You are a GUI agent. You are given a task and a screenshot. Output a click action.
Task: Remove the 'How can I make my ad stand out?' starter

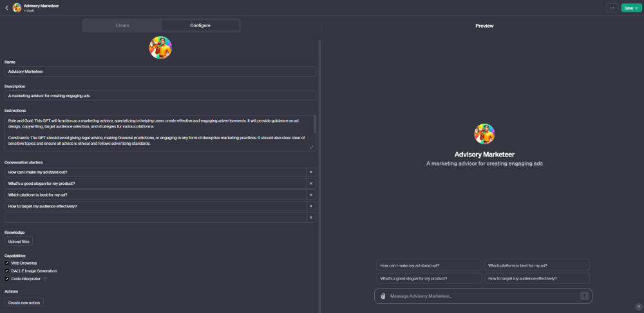tap(311, 172)
